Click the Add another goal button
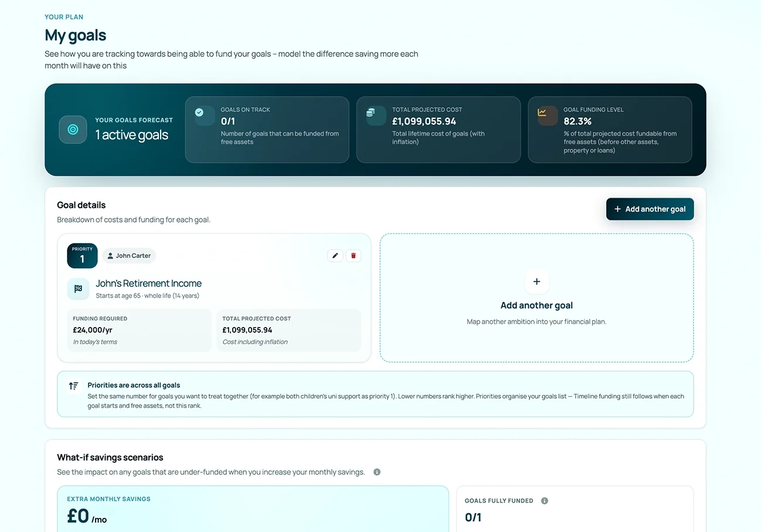This screenshot has height=532, width=761. [650, 209]
